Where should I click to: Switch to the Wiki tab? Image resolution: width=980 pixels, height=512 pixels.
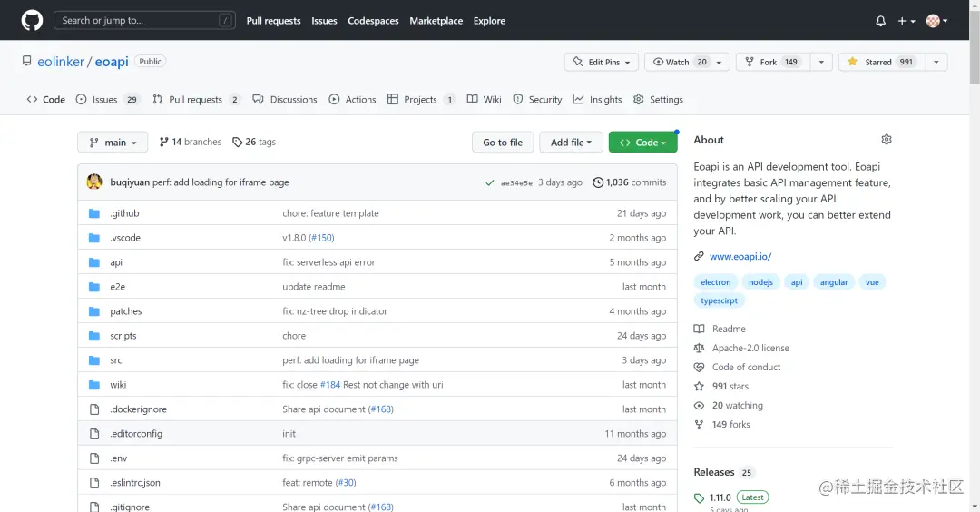click(485, 99)
